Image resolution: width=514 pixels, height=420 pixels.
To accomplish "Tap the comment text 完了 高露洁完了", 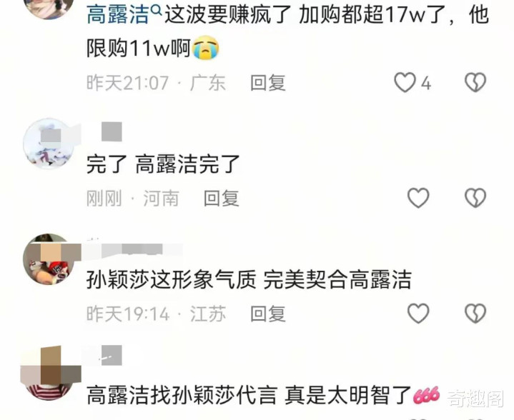I will pyautogui.click(x=163, y=164).
